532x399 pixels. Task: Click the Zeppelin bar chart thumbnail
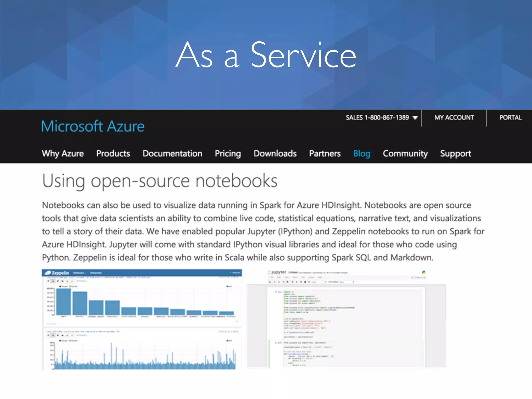145,303
